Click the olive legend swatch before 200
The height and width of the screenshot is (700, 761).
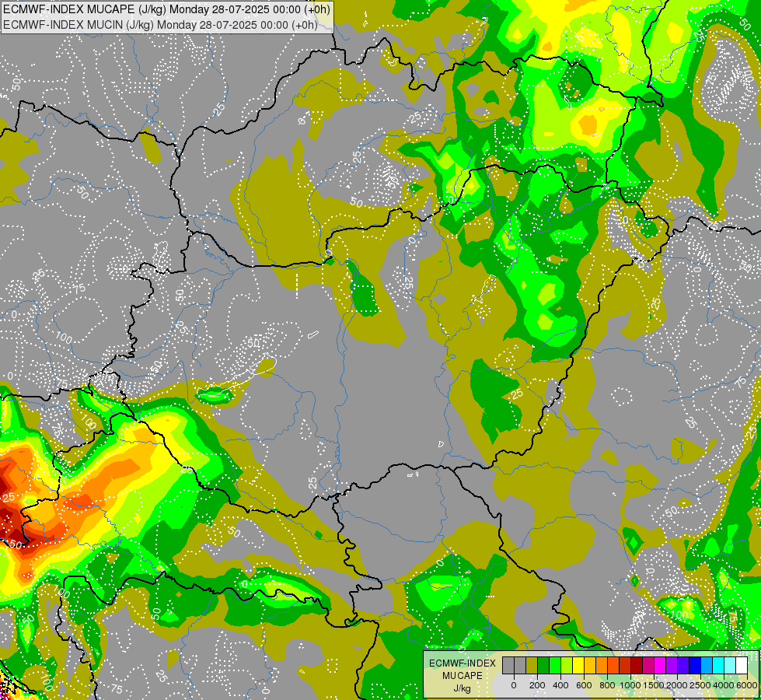[x=532, y=666]
